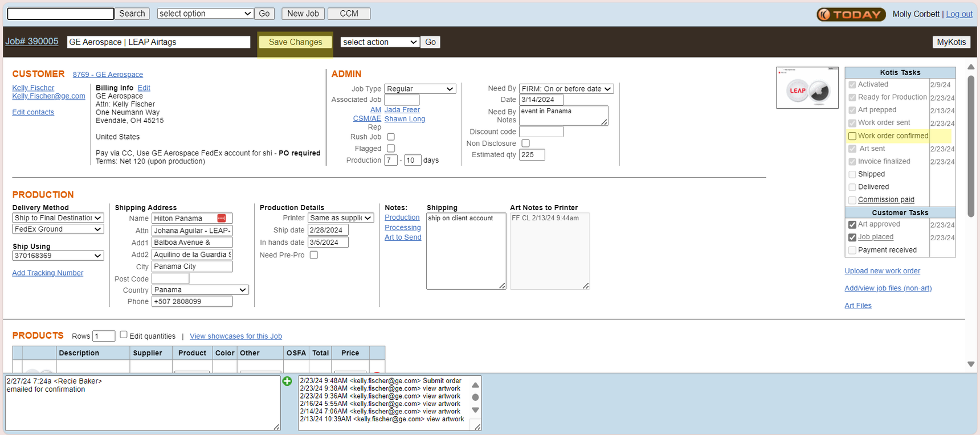This screenshot has width=980, height=435.
Task: Click the green plus add-note icon
Action: tap(287, 381)
